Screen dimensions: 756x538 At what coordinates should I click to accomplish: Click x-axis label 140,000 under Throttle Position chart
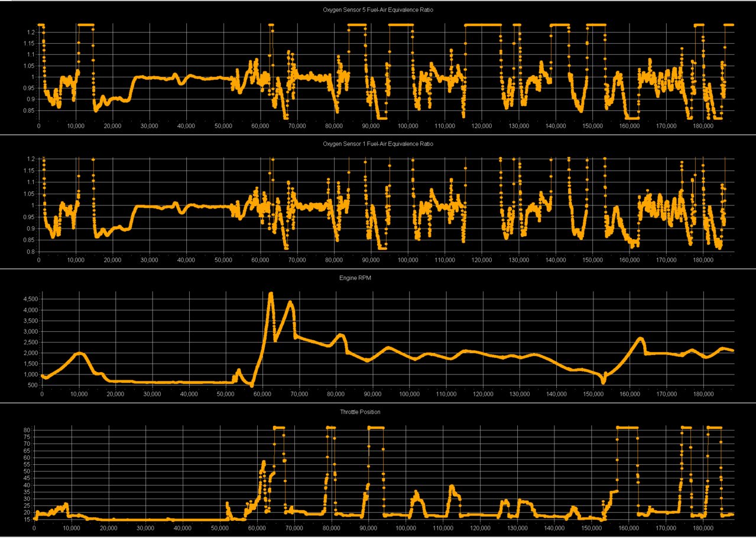554,528
